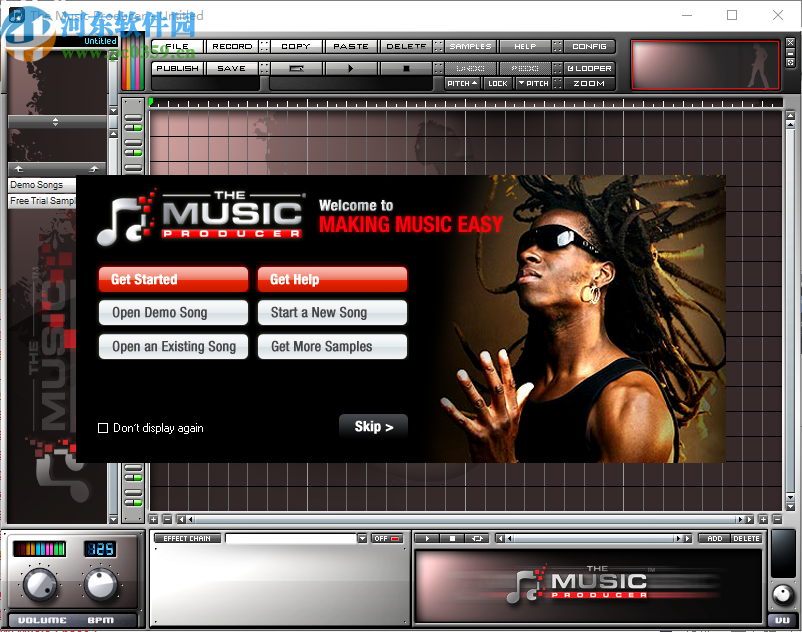Click the Looper button
Image resolution: width=802 pixels, height=632 pixels.
(589, 68)
